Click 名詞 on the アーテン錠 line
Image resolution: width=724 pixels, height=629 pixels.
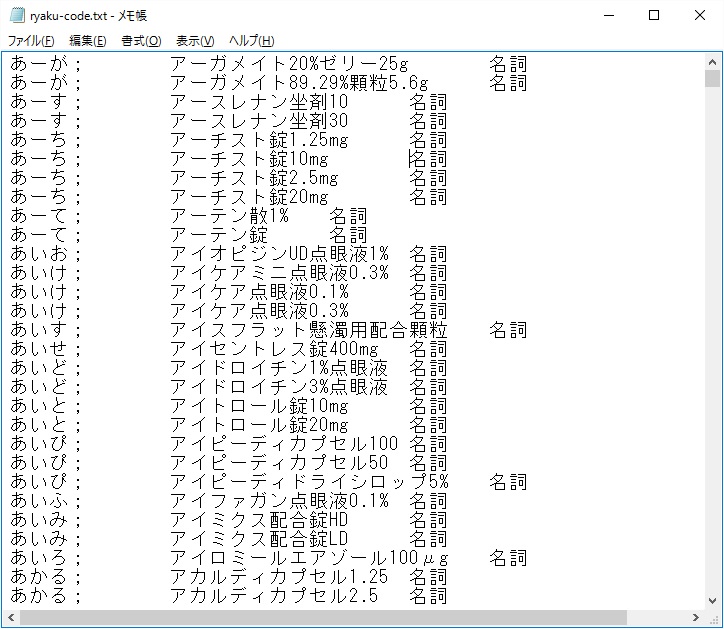pyautogui.click(x=348, y=235)
